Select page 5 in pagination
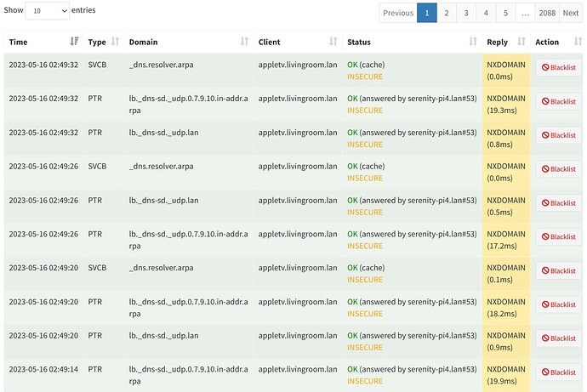587x392 pixels. tap(505, 13)
